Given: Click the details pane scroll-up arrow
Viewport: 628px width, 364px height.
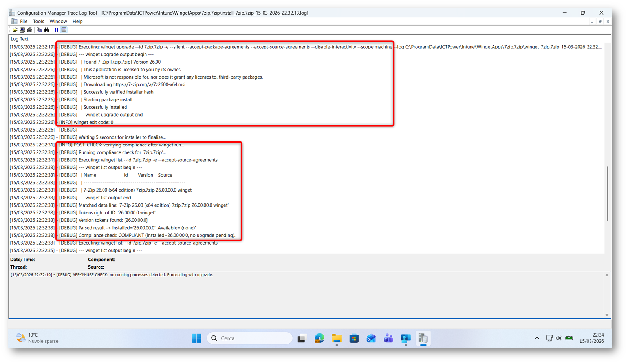Looking at the screenshot, I should coord(607,275).
